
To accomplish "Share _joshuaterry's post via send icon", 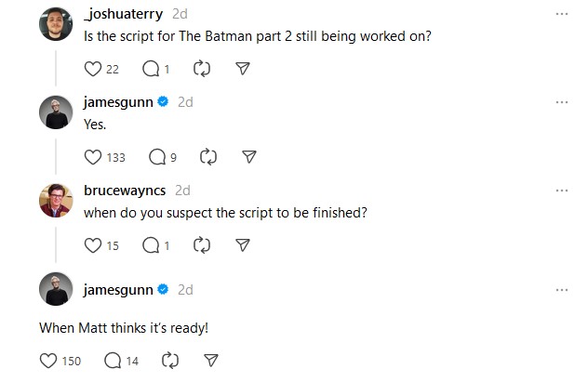I will (x=242, y=68).
